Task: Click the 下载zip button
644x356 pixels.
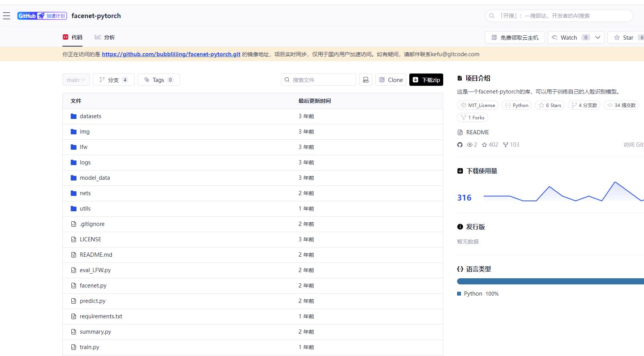Action: (426, 80)
